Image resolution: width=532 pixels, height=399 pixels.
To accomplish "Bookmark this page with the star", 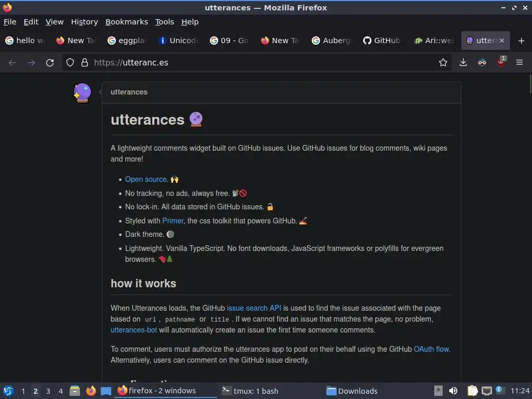I will click(443, 62).
